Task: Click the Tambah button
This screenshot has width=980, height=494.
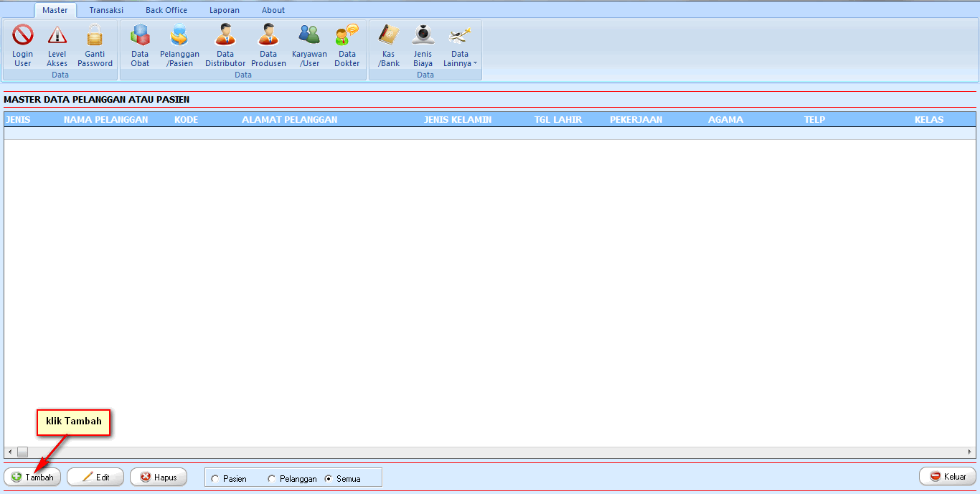Action: 33,477
